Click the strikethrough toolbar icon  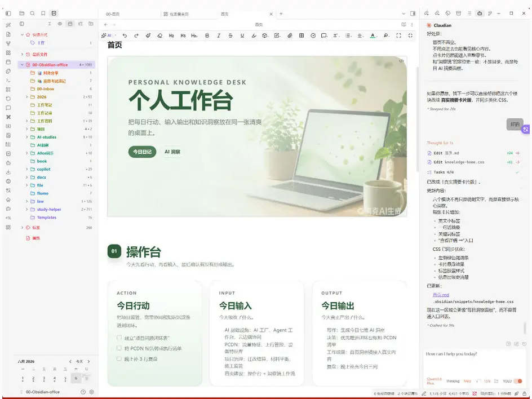(x=230, y=36)
